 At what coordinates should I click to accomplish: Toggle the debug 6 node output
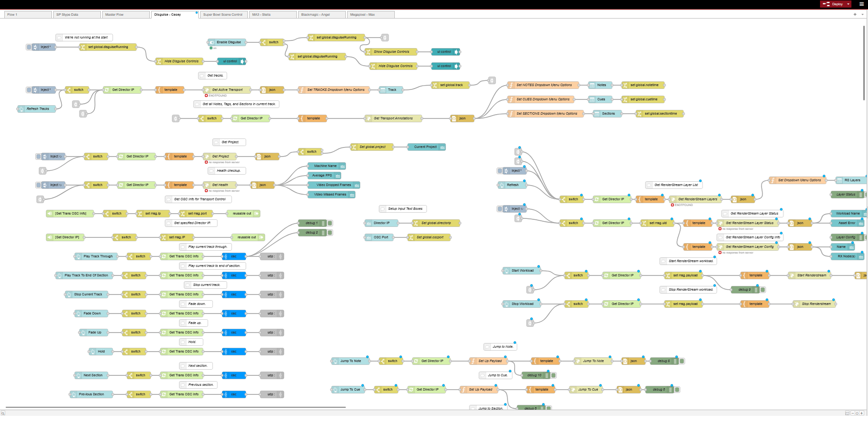pyautogui.click(x=677, y=390)
